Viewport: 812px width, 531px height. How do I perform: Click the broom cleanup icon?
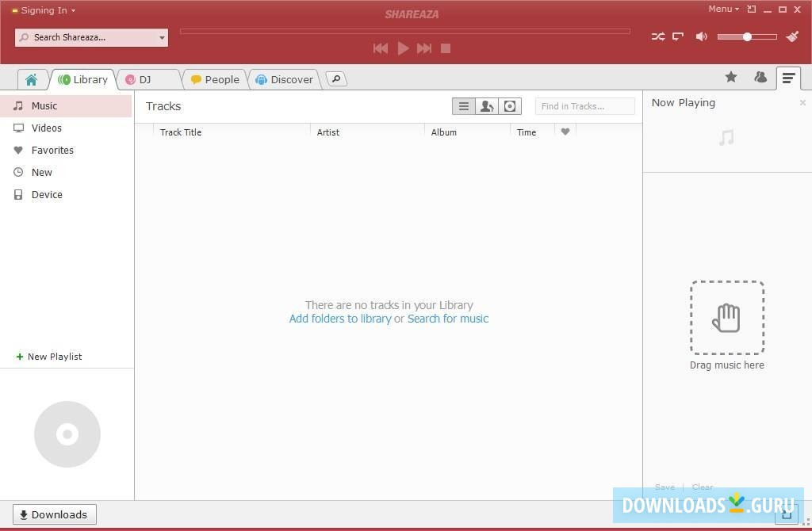792,36
